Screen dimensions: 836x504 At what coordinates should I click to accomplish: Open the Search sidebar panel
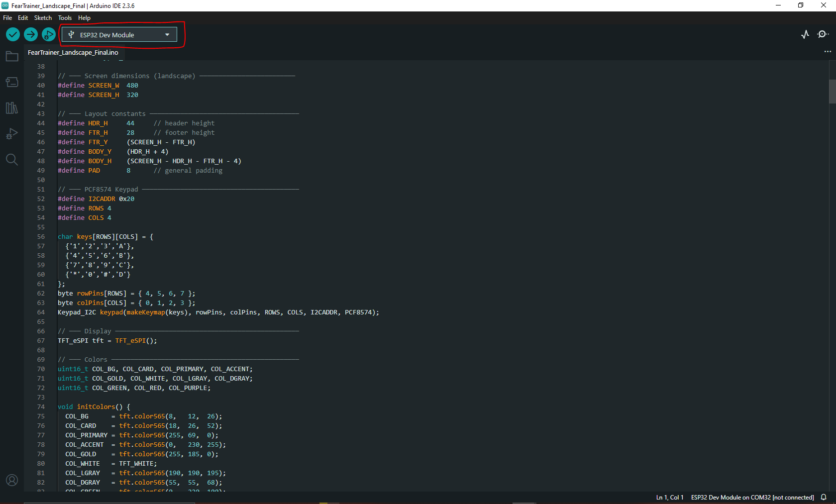[x=12, y=160]
